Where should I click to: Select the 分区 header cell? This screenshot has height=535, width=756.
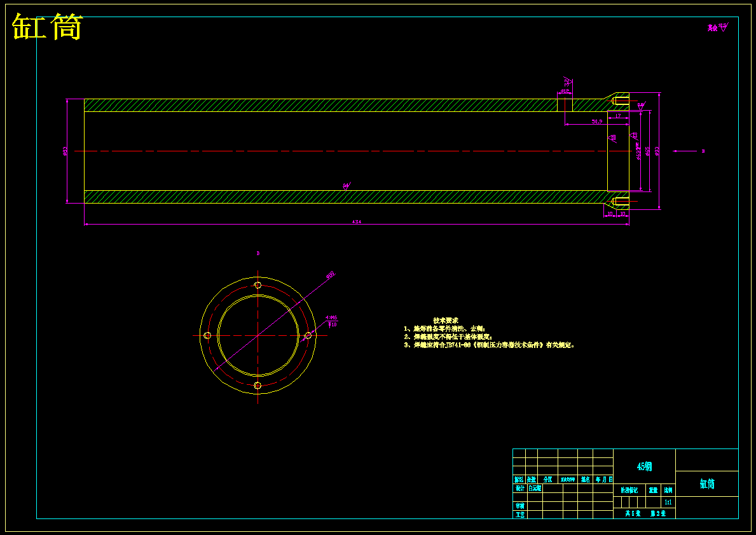[x=547, y=480]
